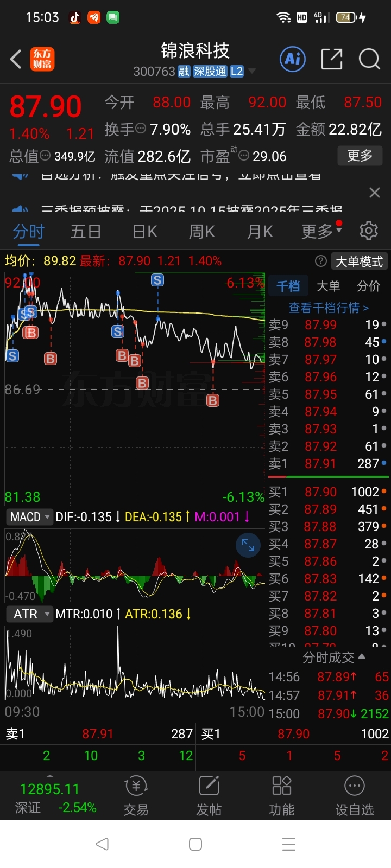Tap the TikTok status bar icon
391x868 pixels.
click(75, 17)
